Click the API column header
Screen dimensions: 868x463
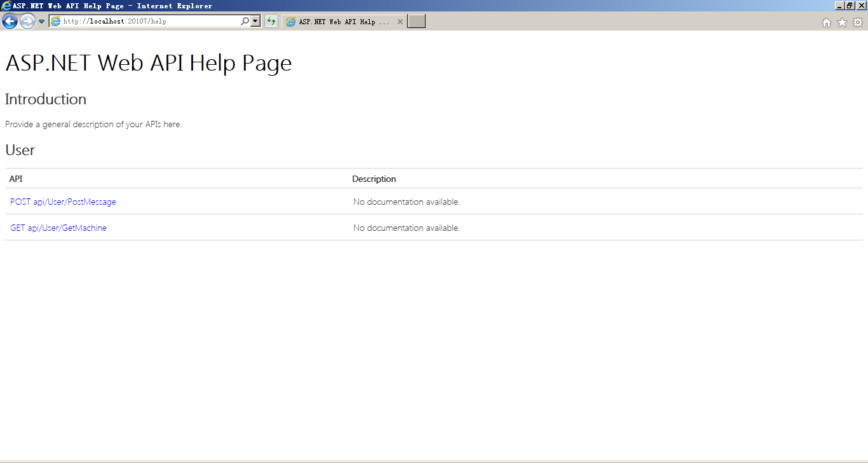click(16, 179)
